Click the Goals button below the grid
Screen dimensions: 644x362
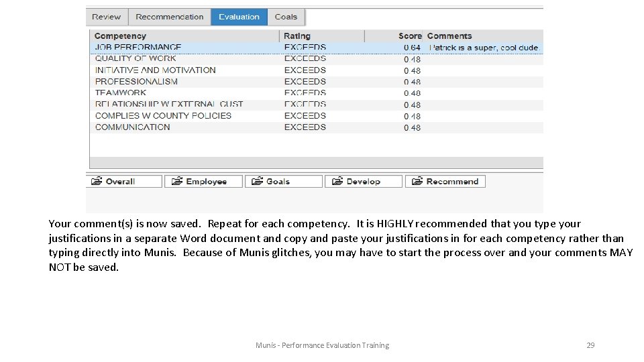(284, 182)
